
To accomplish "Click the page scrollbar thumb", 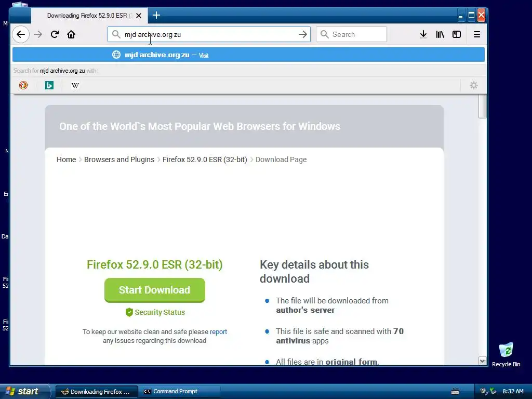I will 482,107.
